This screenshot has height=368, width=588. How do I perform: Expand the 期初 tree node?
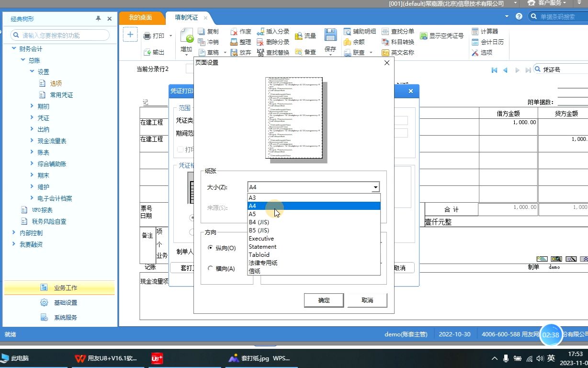tap(32, 106)
